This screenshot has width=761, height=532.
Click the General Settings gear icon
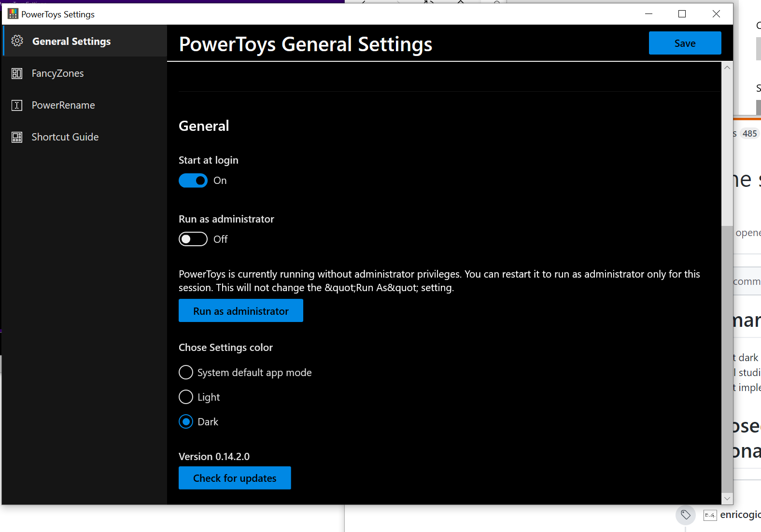[x=17, y=41]
